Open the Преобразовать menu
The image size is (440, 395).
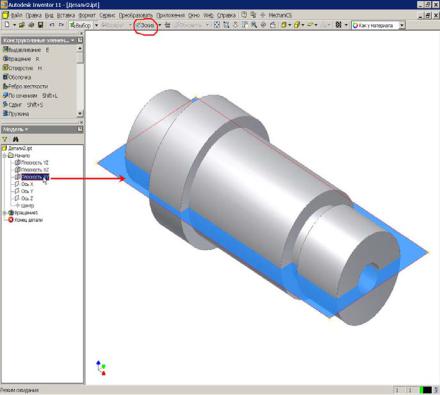click(136, 15)
